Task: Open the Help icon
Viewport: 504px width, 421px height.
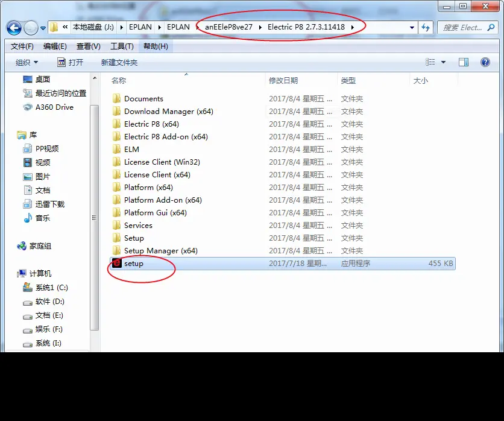Action: point(485,62)
